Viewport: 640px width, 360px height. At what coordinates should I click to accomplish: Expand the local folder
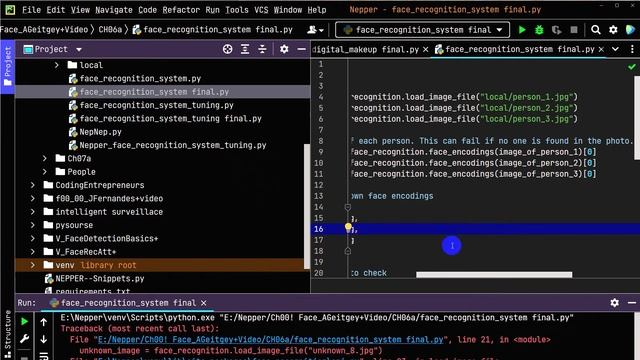point(57,65)
